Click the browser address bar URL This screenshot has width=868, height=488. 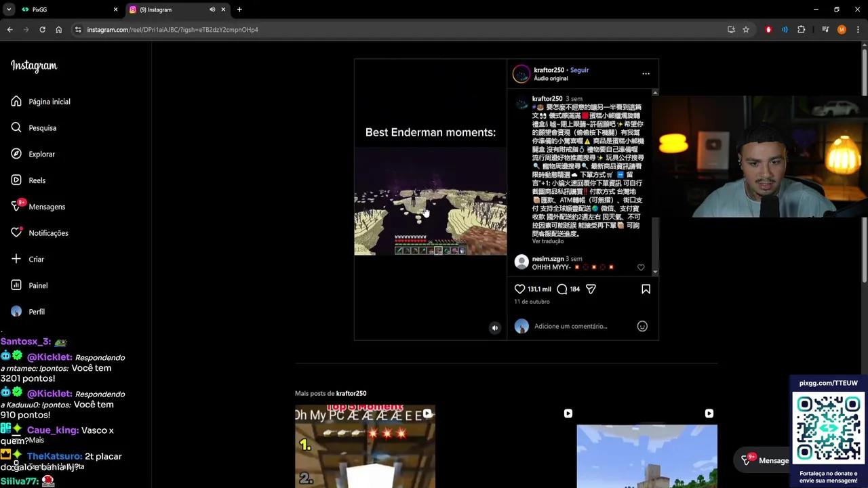[172, 30]
